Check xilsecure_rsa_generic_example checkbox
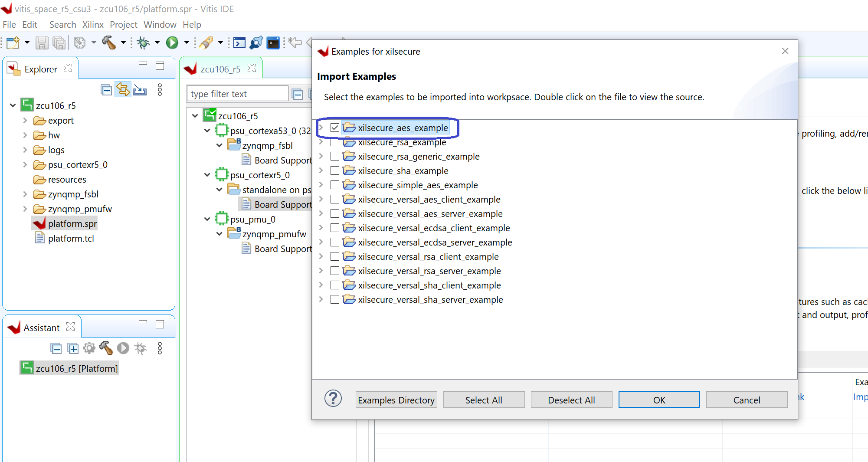This screenshot has width=868, height=462. click(x=335, y=156)
